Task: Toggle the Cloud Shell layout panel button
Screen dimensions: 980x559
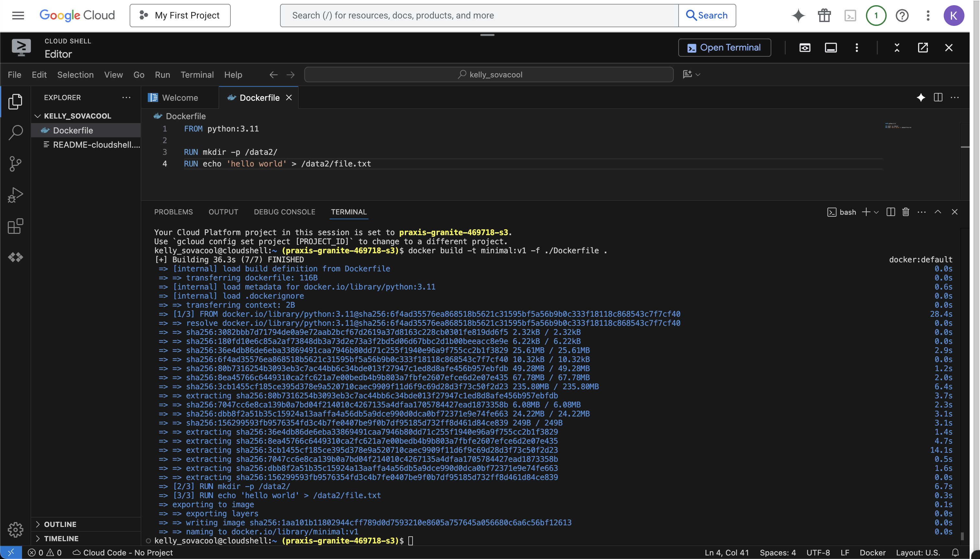Action: point(831,48)
